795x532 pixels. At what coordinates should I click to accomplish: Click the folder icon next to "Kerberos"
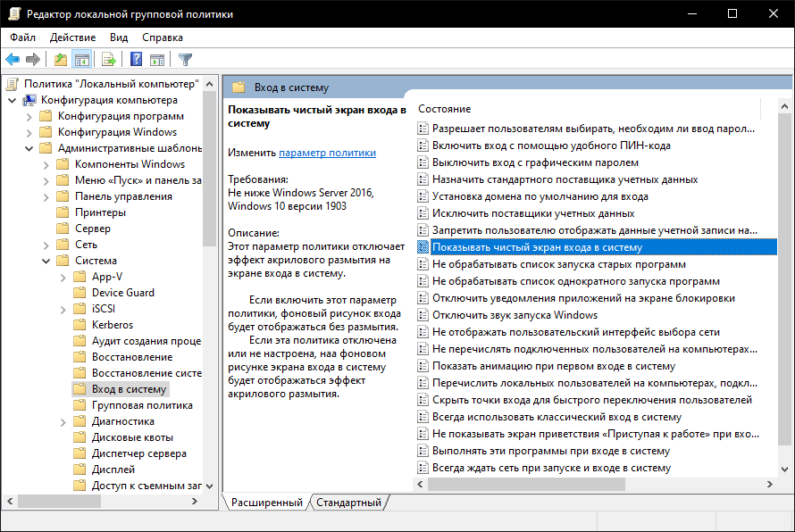click(79, 325)
